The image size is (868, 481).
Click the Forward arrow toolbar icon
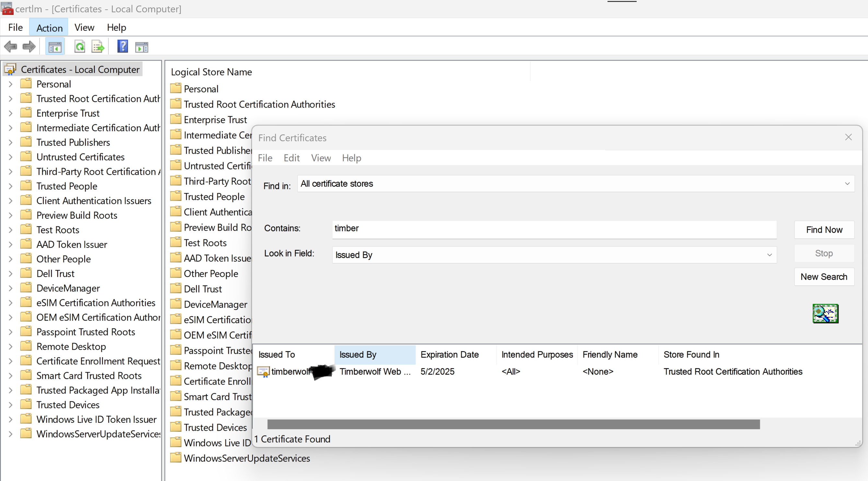coord(29,47)
